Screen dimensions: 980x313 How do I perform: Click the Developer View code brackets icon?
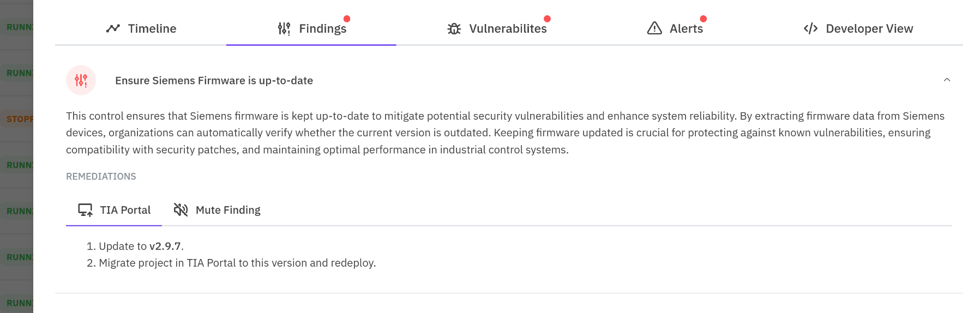coord(810,28)
